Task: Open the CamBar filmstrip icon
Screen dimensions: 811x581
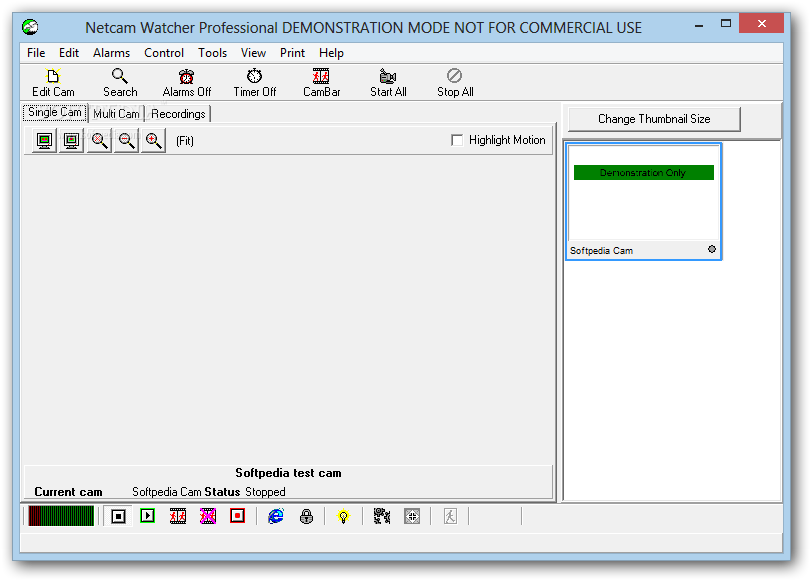Action: tap(321, 76)
